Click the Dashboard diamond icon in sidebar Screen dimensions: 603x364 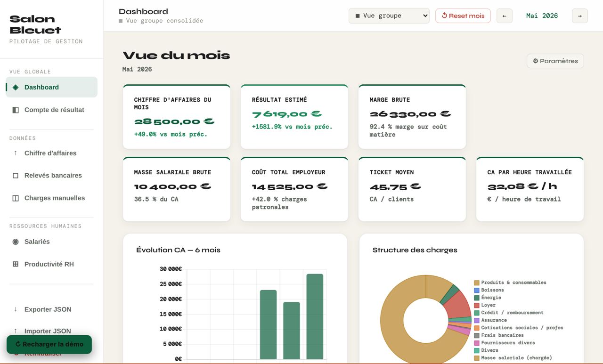[16, 87]
